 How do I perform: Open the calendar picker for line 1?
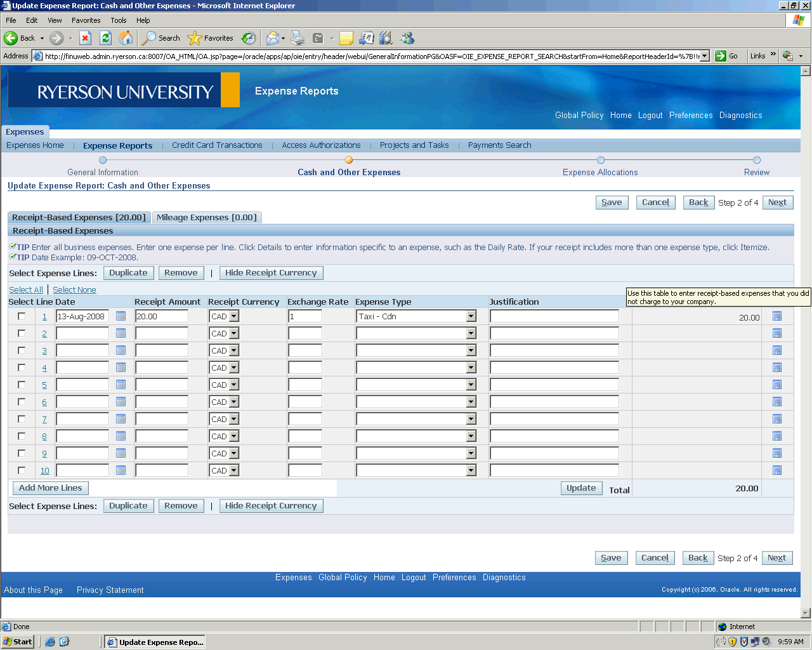pos(121,316)
